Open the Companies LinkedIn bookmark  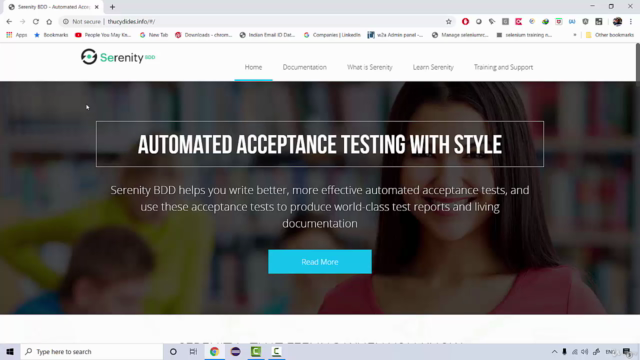tap(332, 35)
